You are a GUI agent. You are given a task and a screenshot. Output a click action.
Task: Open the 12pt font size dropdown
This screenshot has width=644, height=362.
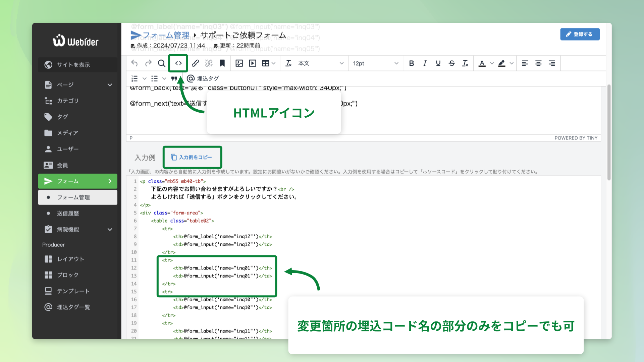[x=376, y=63]
